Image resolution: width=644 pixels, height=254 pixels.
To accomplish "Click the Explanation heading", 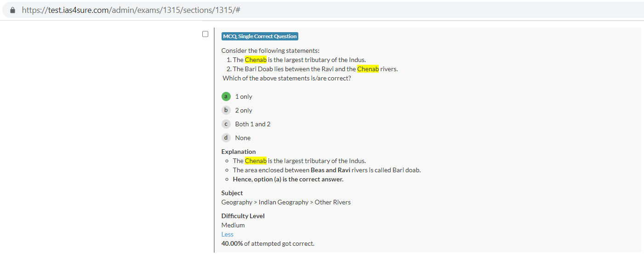I will point(239,152).
